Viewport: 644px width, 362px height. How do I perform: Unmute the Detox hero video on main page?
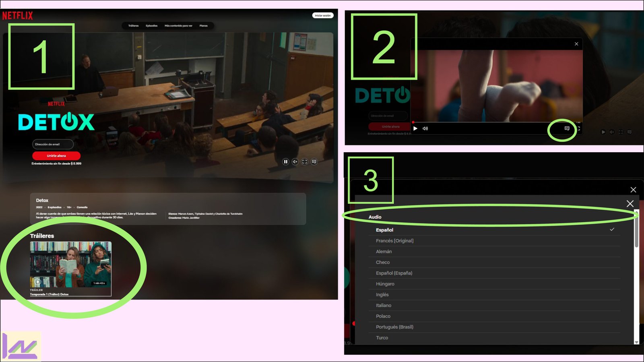[x=295, y=162]
